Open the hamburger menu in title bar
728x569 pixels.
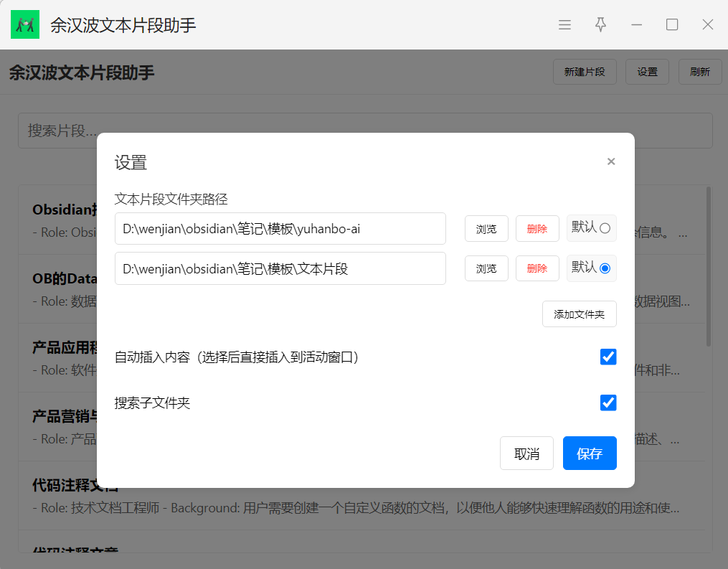(x=564, y=24)
